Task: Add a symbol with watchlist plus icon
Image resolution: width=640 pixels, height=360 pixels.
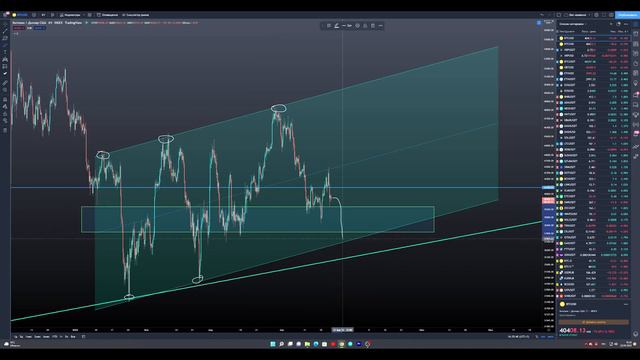Action: point(611,24)
